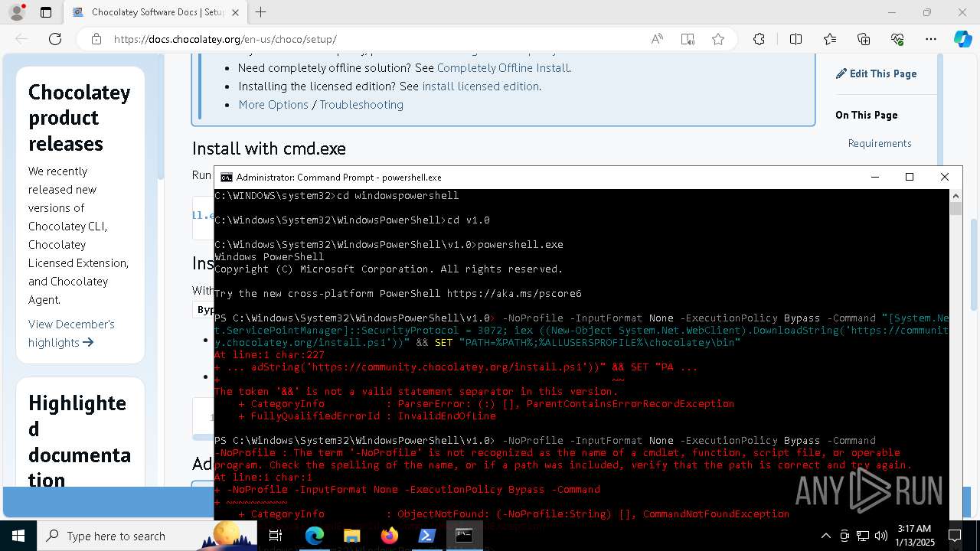Click the taskbar search box
Viewport: 980px width, 551px height.
tap(145, 536)
